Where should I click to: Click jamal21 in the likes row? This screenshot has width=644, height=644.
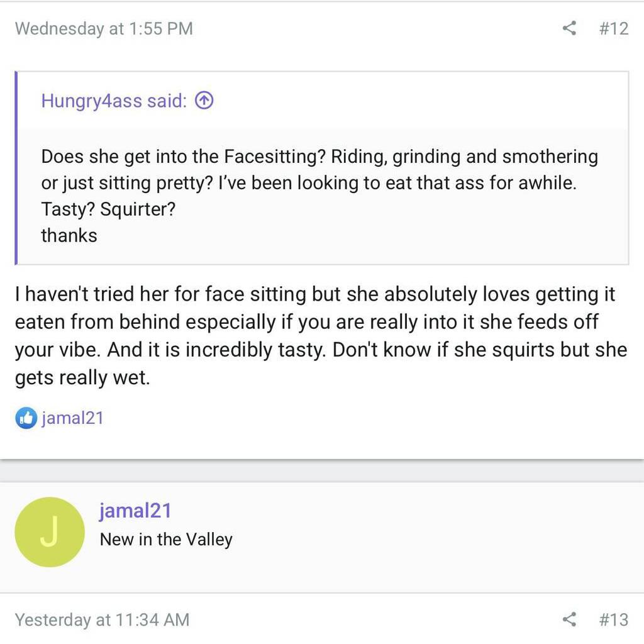(72, 418)
